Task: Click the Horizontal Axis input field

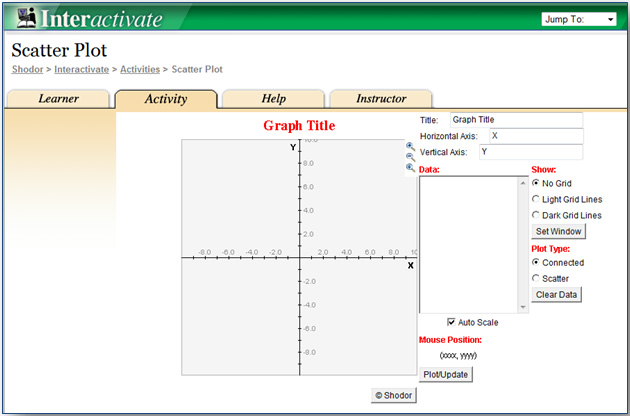Action: pos(536,136)
